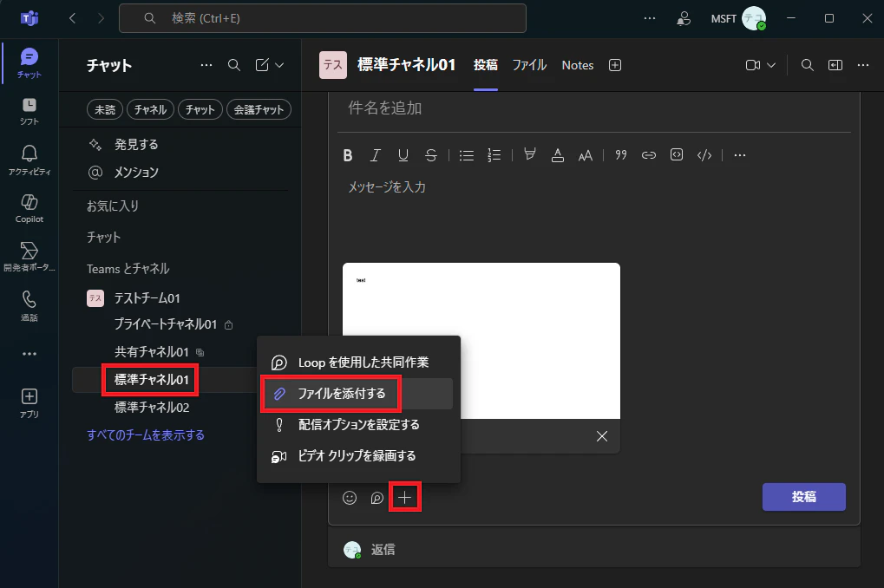Screen dimensions: 884x588
Task: Collapse the Teams とチャネル section
Action: tap(128, 269)
